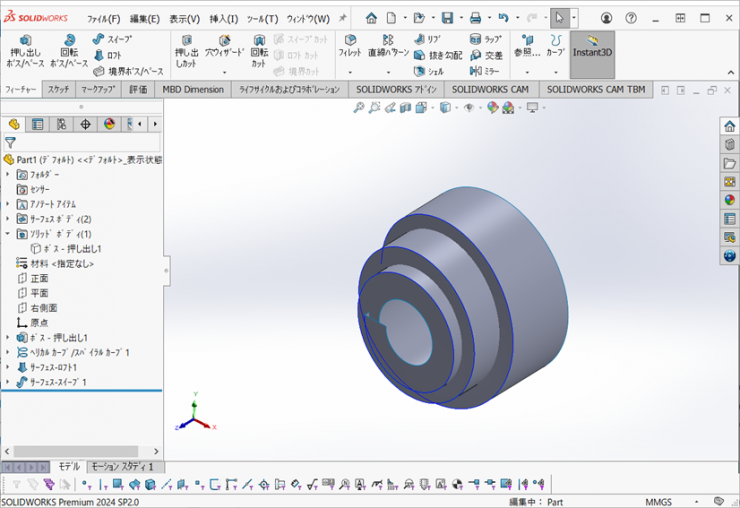Open the Appearances color sphere in task pane
The width and height of the screenshot is (740, 508).
729,199
